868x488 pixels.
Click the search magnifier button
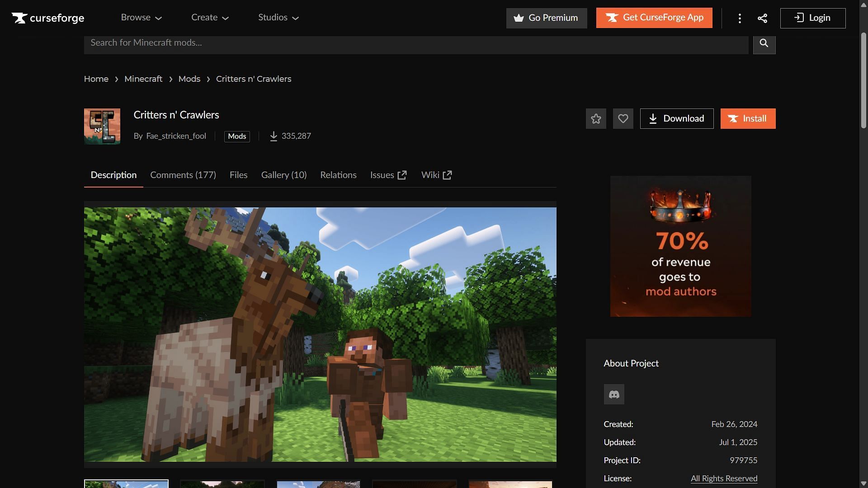(x=764, y=43)
